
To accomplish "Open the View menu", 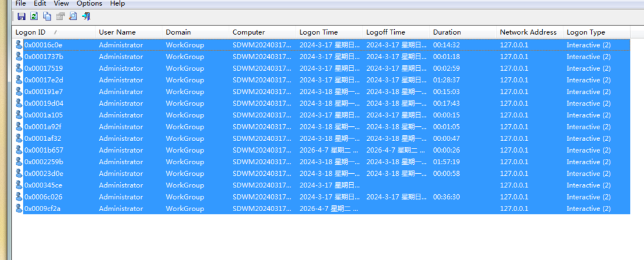I will (x=62, y=3).
